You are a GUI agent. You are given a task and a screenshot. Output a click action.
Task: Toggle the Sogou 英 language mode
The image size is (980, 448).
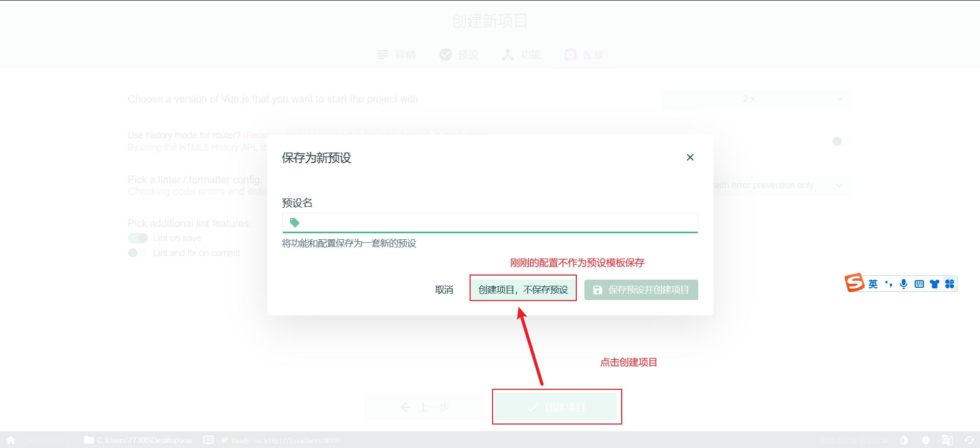click(873, 284)
